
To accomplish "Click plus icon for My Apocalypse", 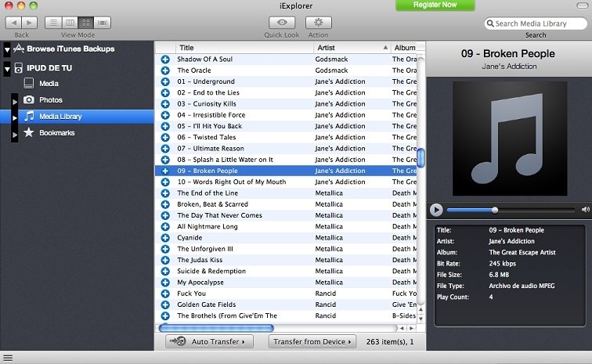I will [165, 283].
